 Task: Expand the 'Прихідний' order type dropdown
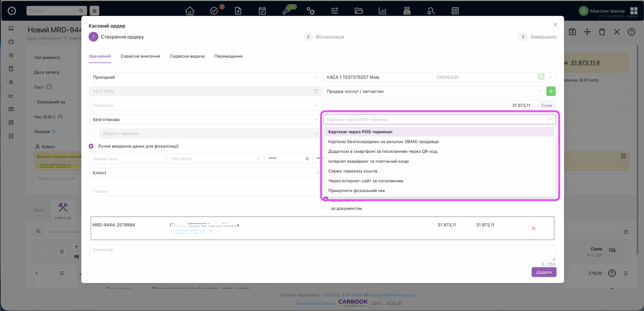click(x=205, y=77)
